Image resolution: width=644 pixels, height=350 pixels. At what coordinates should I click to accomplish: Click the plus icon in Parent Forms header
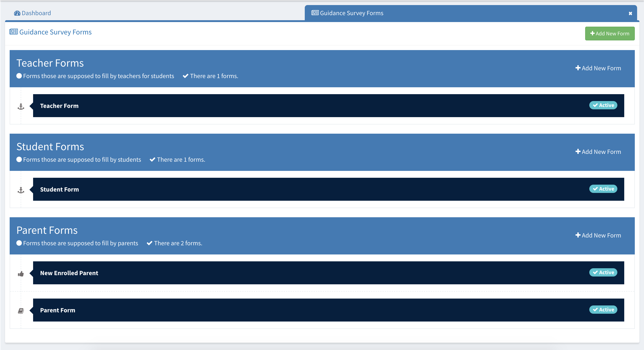point(578,235)
